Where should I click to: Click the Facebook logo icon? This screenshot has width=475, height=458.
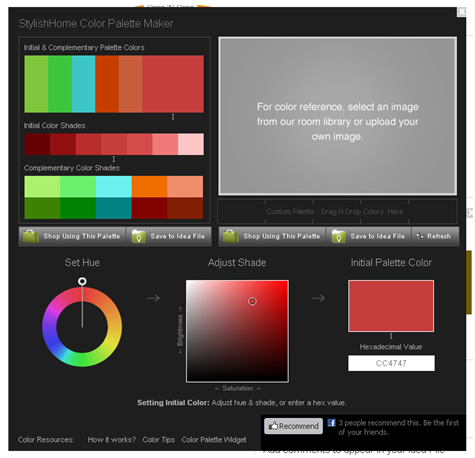click(331, 423)
